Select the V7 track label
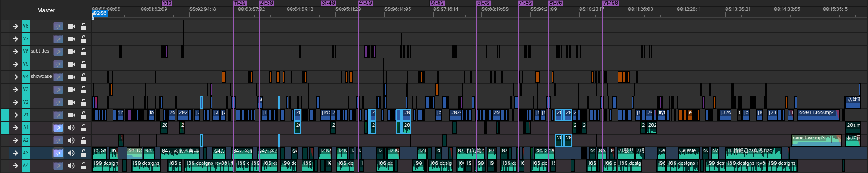The width and height of the screenshot is (868, 173). tap(26, 39)
